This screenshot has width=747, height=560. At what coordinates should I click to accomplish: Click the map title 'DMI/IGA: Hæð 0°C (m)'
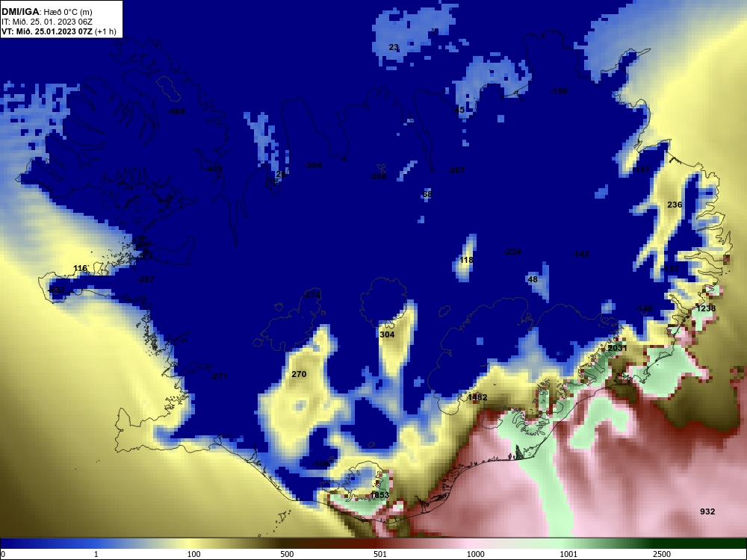tap(46, 12)
